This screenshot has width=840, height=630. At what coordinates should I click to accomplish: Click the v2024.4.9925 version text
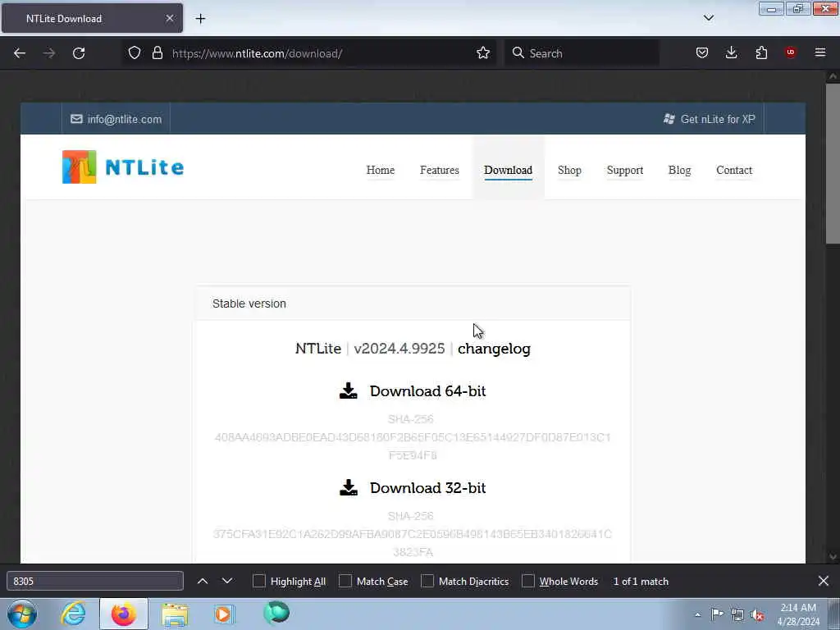point(399,348)
